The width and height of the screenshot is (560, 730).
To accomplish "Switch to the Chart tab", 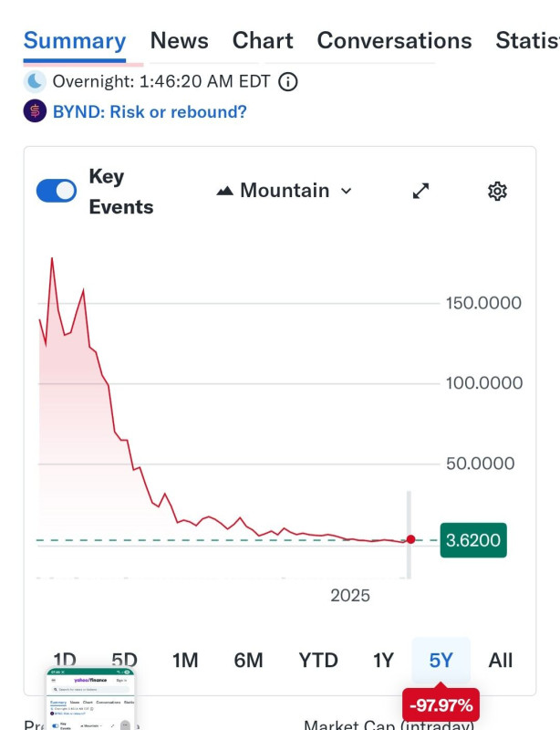I will [263, 41].
